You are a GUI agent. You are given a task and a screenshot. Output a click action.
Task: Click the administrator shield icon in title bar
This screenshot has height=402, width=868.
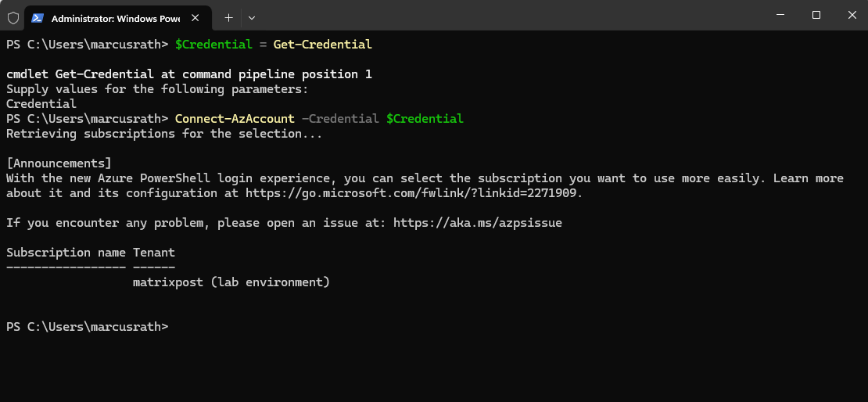tap(13, 18)
